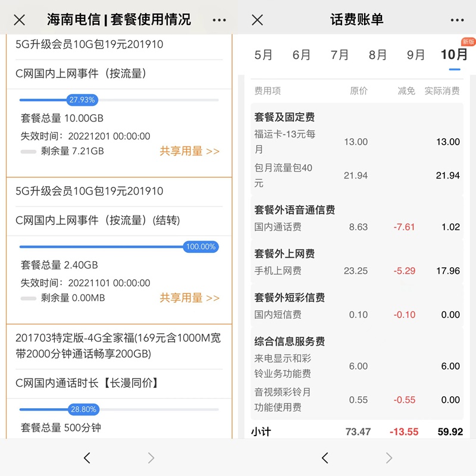
Task: Select the 10月 bill tab
Action: [x=454, y=55]
